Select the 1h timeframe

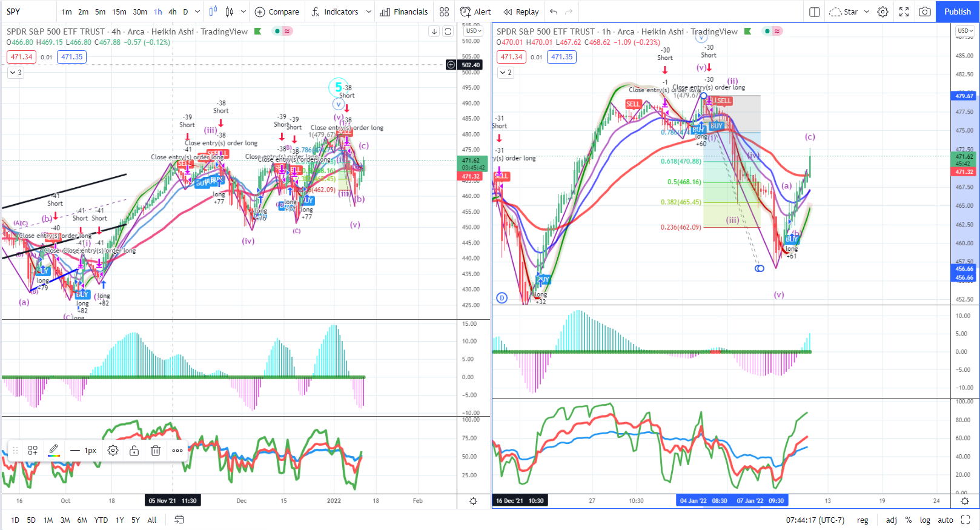click(158, 12)
